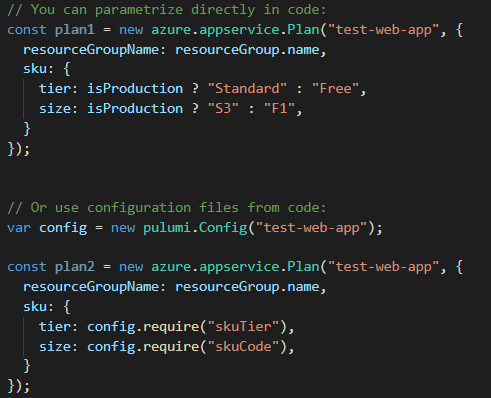The height and width of the screenshot is (398, 491).
Task: Place cursor on plan2 variable name
Action: [x=75, y=267]
